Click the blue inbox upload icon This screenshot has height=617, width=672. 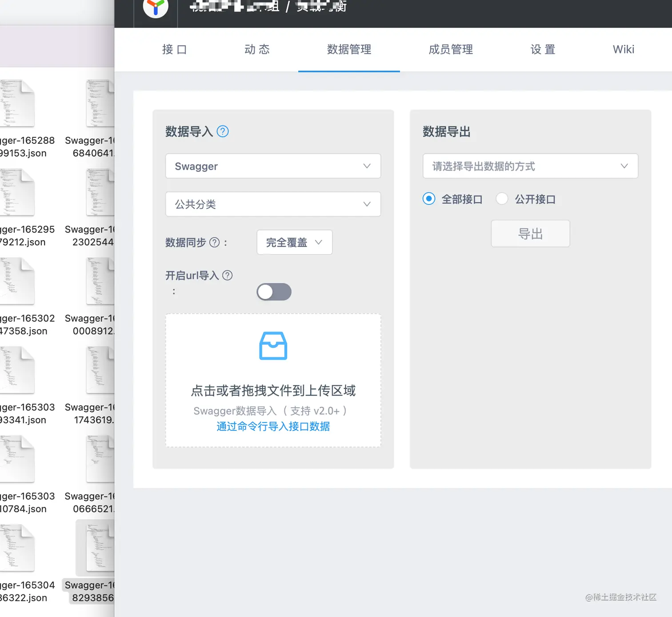point(273,346)
